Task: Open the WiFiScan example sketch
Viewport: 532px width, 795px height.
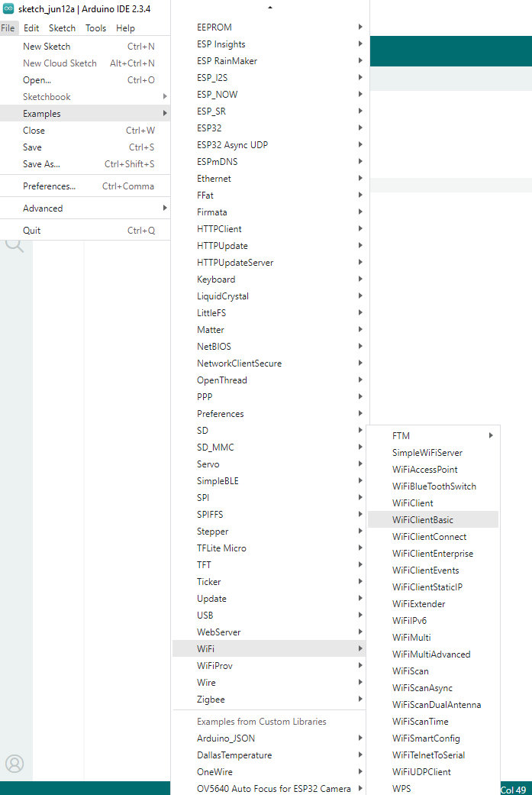Action: (410, 671)
